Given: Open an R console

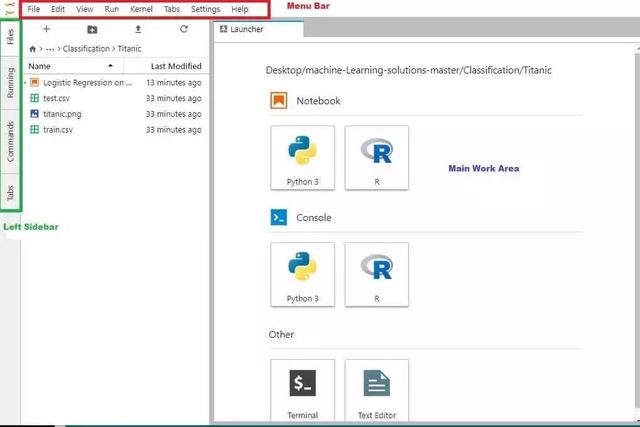Looking at the screenshot, I should pyautogui.click(x=377, y=275).
